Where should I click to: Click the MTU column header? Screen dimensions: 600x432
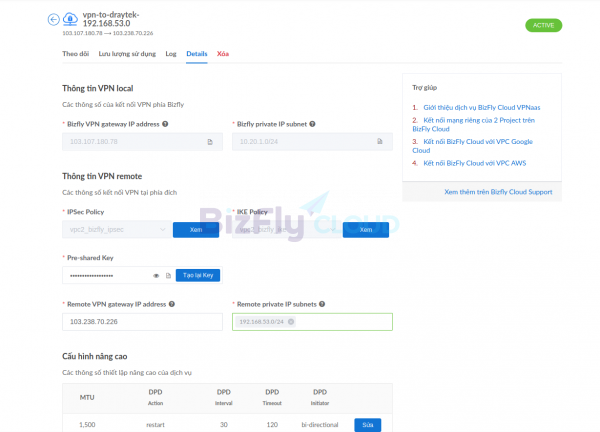(x=87, y=398)
